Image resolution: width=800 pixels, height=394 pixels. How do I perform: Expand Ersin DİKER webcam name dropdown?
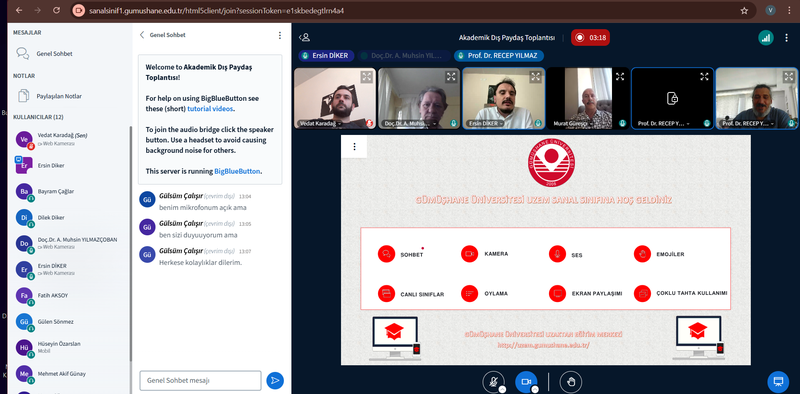click(501, 124)
